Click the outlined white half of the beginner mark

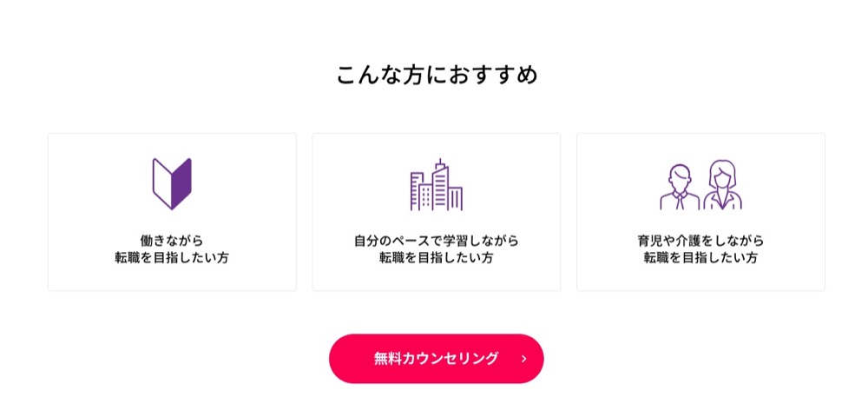coord(162,184)
